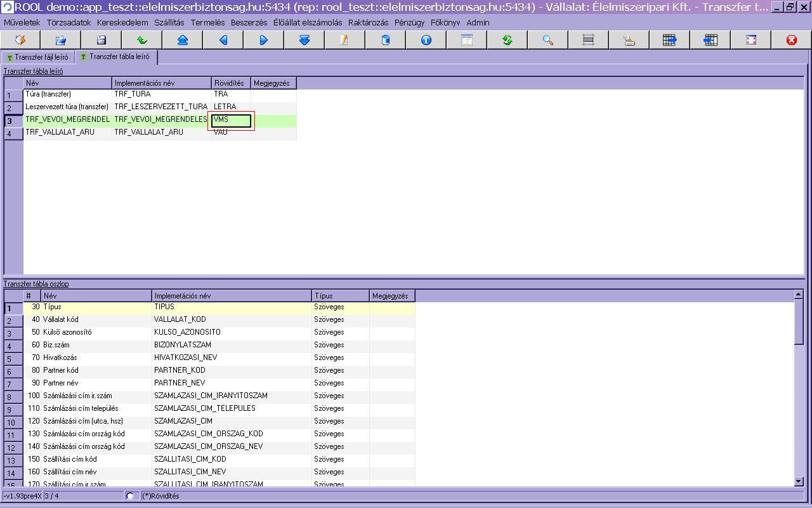
Task: Click the VMS abbreviation input cell
Action: click(x=232, y=120)
